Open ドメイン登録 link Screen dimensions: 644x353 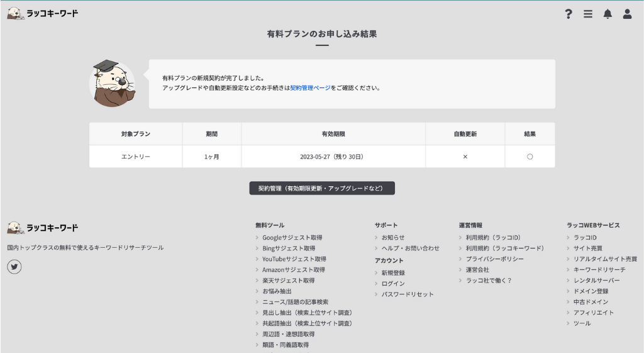(x=591, y=291)
